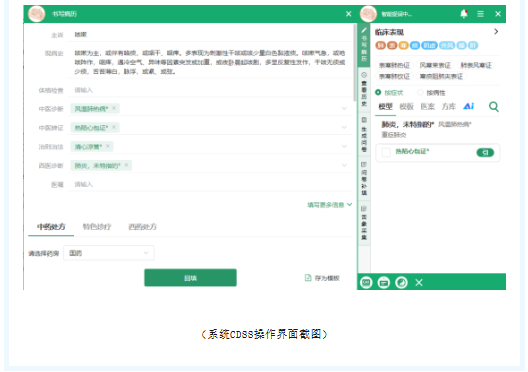
Task: Choose the 表寒肺饮证 syndrome chip
Action: click(x=394, y=76)
